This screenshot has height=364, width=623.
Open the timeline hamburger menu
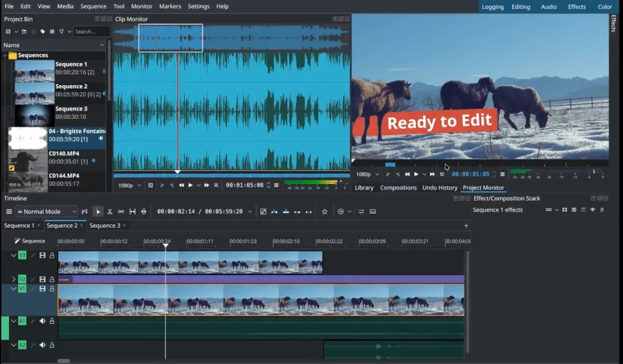(x=9, y=212)
